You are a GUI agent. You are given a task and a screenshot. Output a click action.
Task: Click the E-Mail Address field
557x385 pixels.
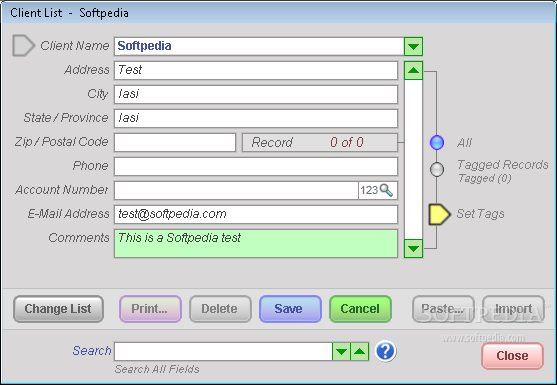coord(256,215)
